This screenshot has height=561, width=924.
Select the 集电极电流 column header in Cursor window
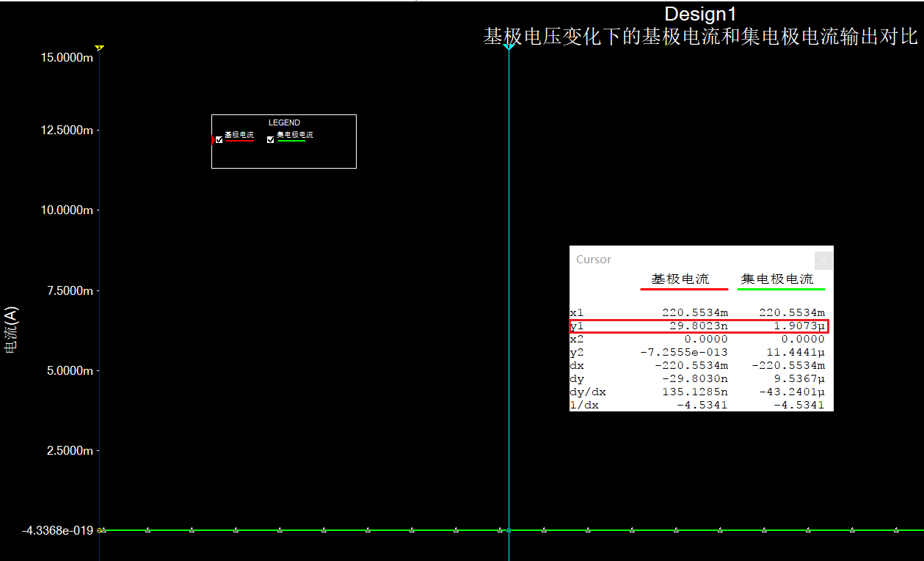point(777,279)
